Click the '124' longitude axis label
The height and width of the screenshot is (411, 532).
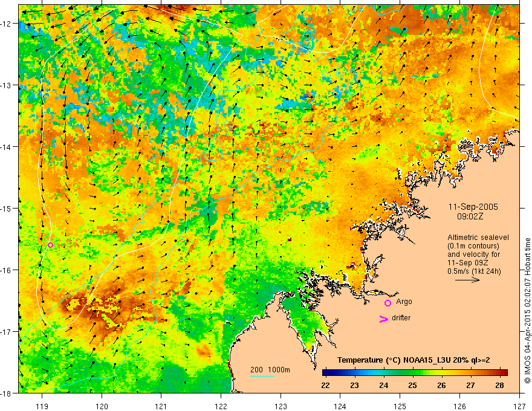[340, 406]
